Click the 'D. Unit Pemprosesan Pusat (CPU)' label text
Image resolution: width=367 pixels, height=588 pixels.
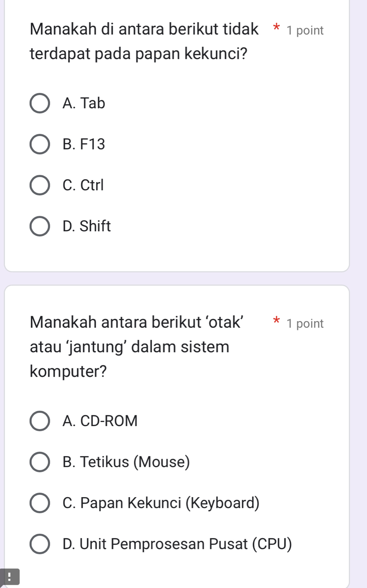click(x=177, y=544)
